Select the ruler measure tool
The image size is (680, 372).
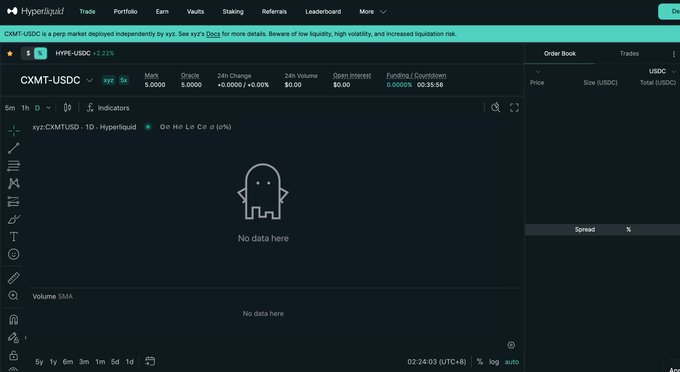[x=13, y=277]
